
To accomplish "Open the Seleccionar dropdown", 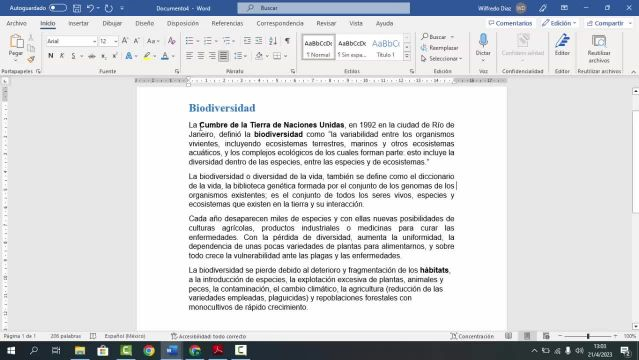I will coord(442,59).
